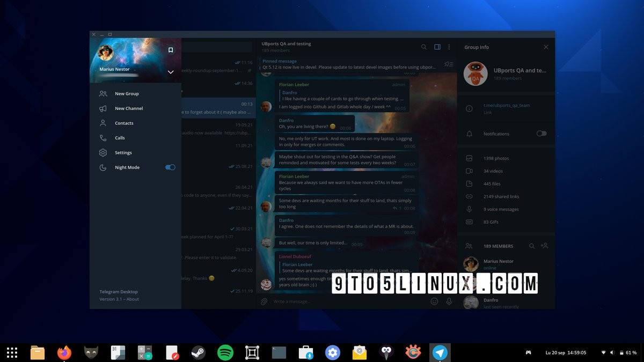Viewport: 644px width, 362px height.
Task: Open the blue gear settings icon in taskbar
Action: click(333, 352)
